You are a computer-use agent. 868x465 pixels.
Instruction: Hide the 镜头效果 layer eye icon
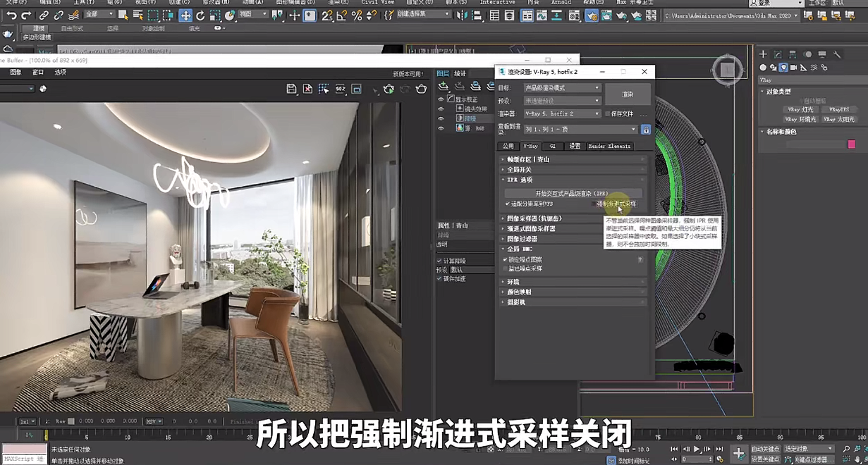coord(441,109)
